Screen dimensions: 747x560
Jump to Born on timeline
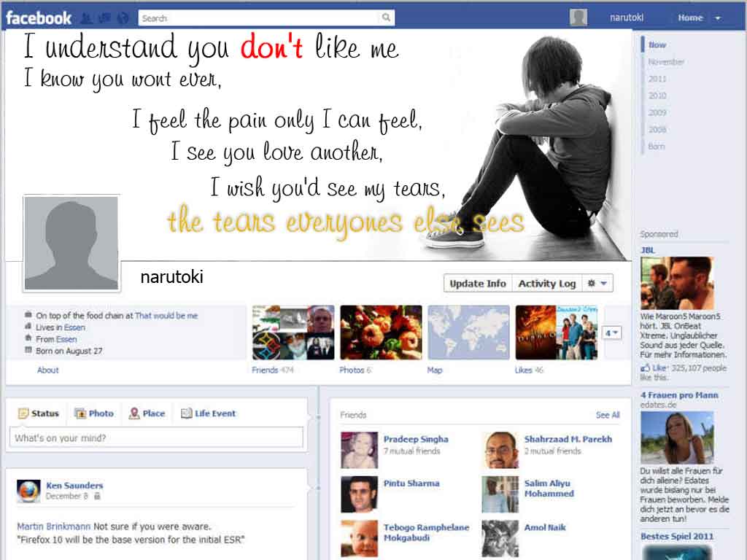[x=656, y=146]
